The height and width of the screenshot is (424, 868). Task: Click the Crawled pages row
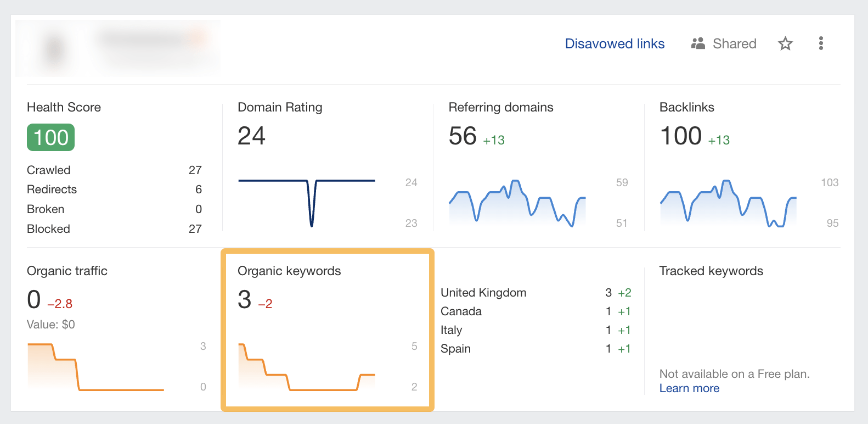[114, 170]
